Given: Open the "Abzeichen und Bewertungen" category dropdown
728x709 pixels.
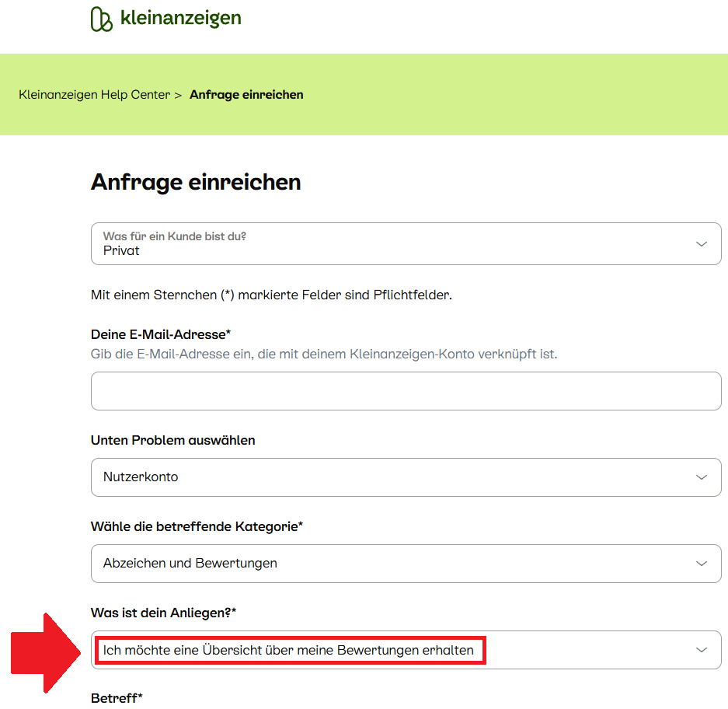Looking at the screenshot, I should [388, 563].
